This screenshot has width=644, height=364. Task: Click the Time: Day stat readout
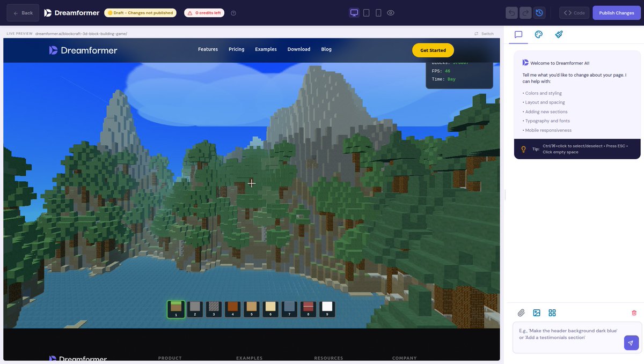[444, 79]
